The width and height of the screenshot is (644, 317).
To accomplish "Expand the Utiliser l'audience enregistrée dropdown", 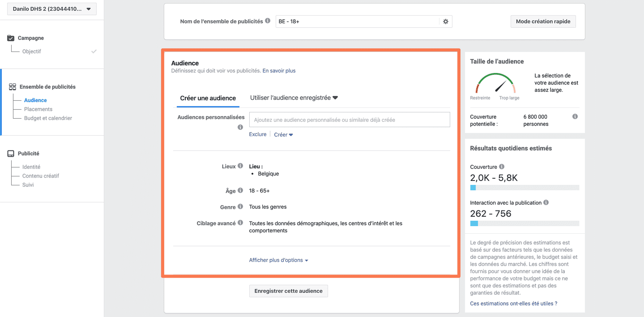I will (x=294, y=98).
